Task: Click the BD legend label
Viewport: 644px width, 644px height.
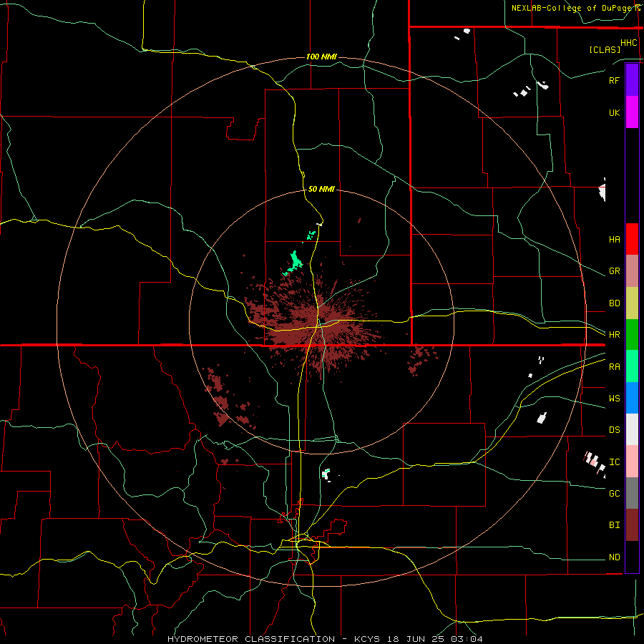Action: click(614, 303)
